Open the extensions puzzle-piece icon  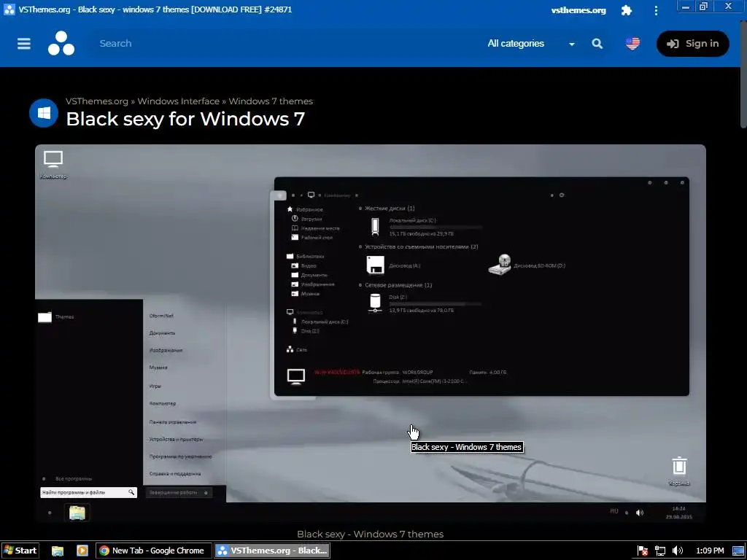click(627, 10)
